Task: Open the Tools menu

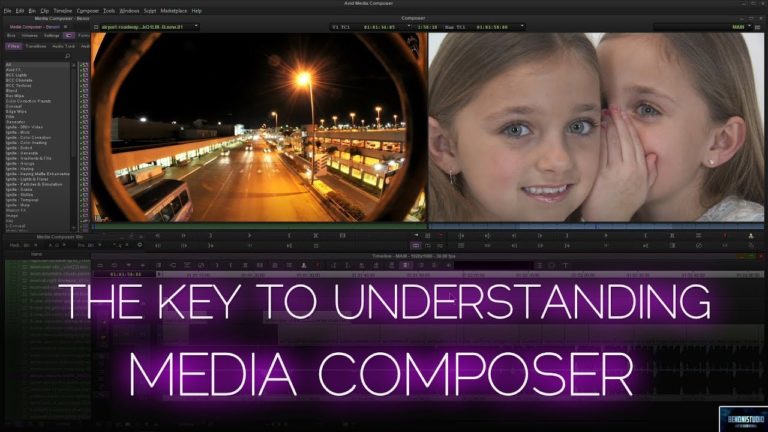Action: pos(109,11)
